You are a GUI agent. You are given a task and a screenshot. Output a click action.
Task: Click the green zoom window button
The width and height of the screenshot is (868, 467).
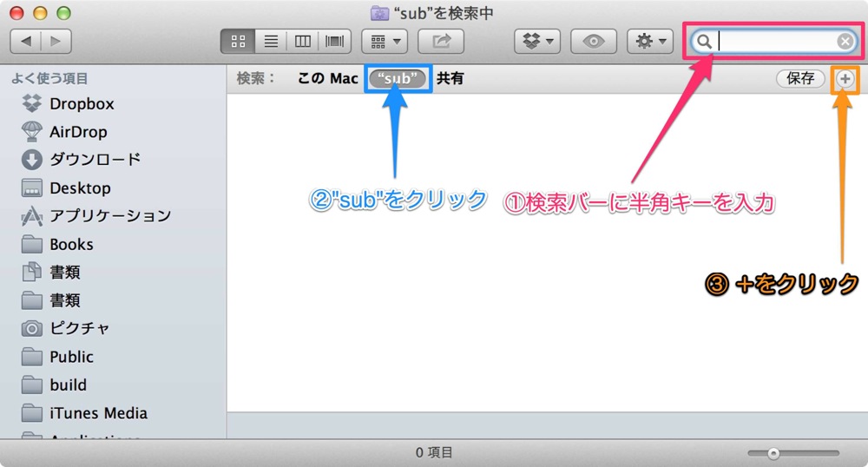click(63, 13)
